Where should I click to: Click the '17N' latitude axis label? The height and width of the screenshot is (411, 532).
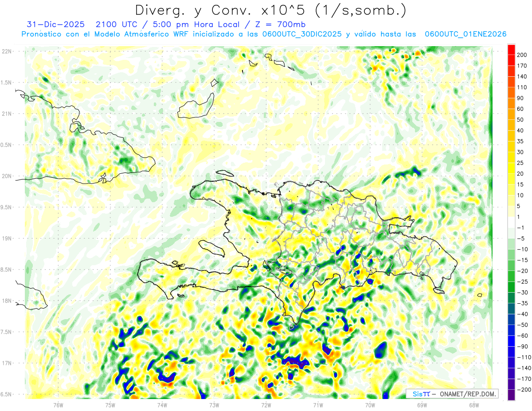(7, 364)
